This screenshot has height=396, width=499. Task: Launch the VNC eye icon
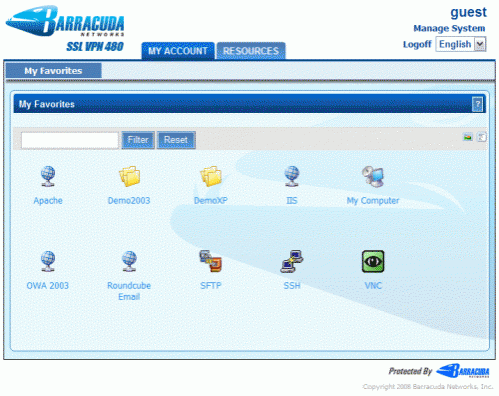[x=373, y=261]
